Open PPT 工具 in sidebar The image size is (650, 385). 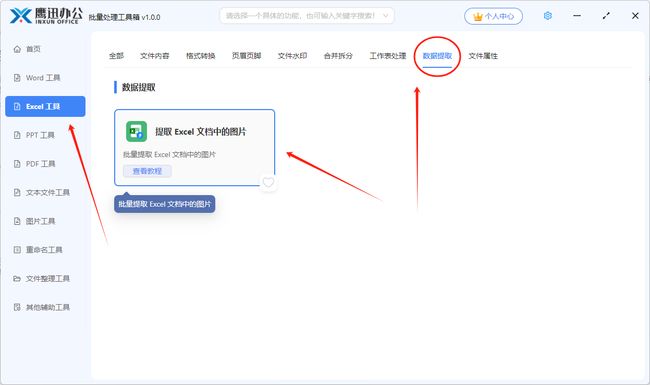tap(40, 135)
